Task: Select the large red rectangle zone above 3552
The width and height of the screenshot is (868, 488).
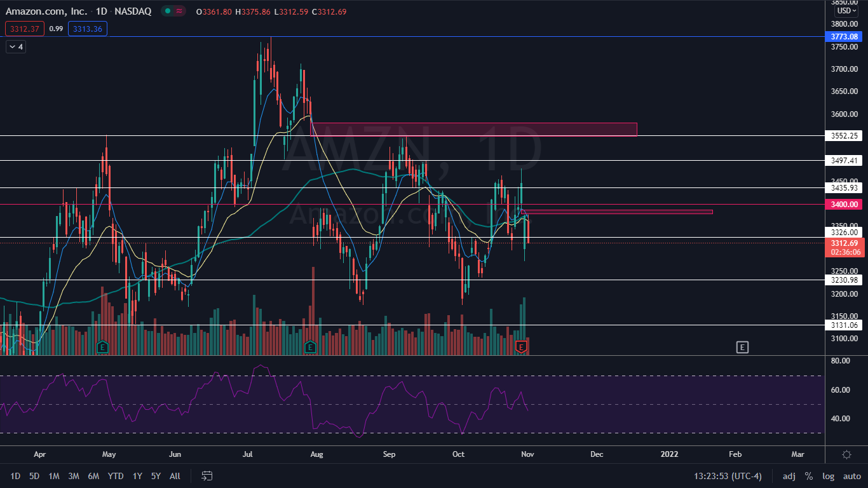Action: [473, 129]
